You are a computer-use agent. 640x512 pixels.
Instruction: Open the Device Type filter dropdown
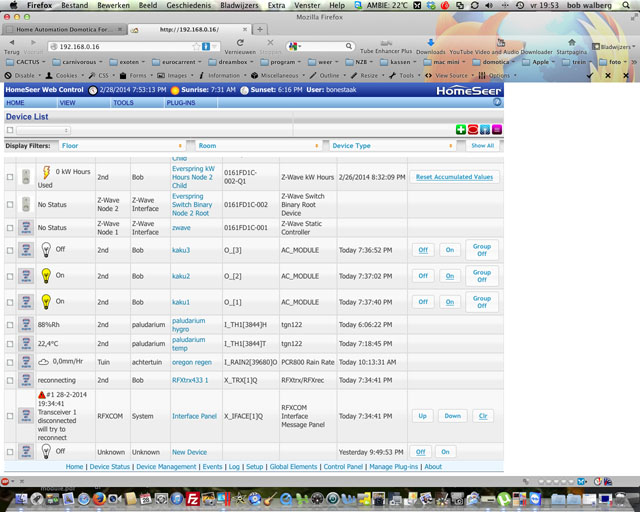click(392, 146)
